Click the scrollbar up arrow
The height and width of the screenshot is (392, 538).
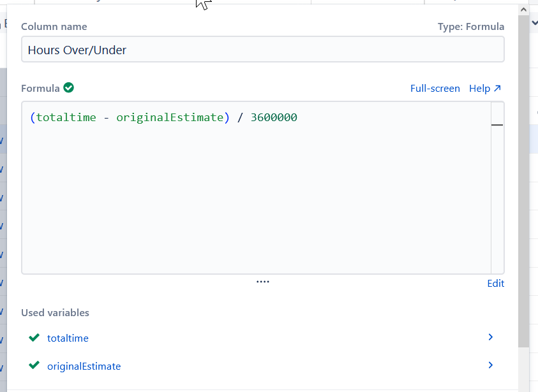pos(523,10)
